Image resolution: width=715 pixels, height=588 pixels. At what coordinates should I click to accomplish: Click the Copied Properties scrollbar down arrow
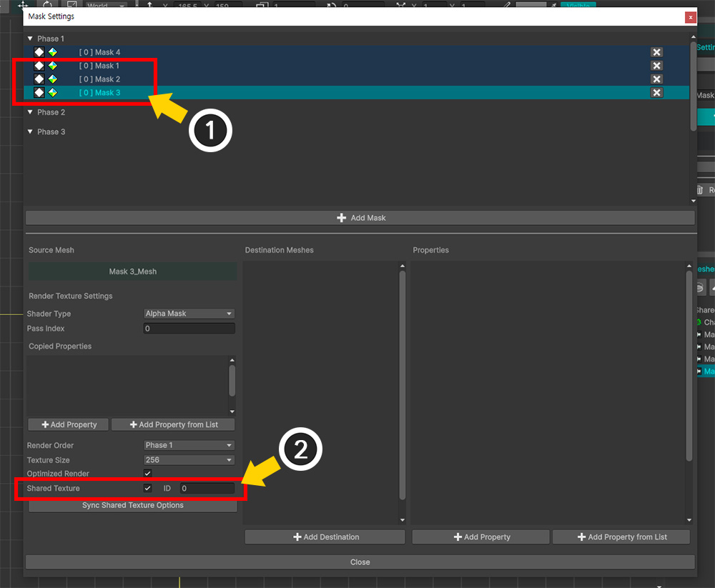point(232,412)
